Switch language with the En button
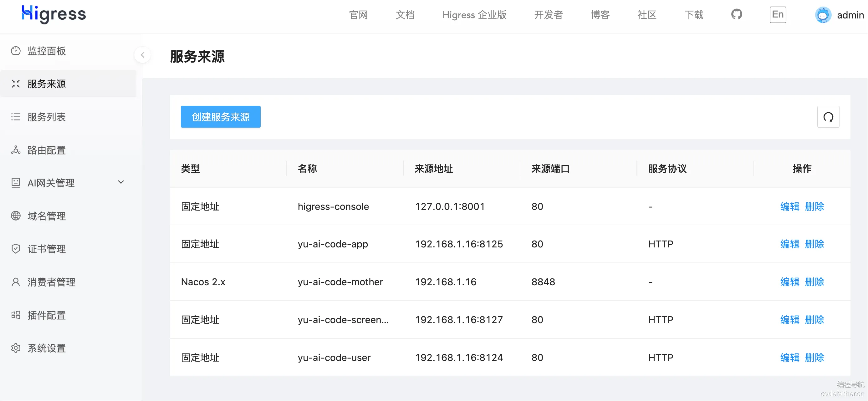Image resolution: width=868 pixels, height=401 pixels. click(x=778, y=14)
